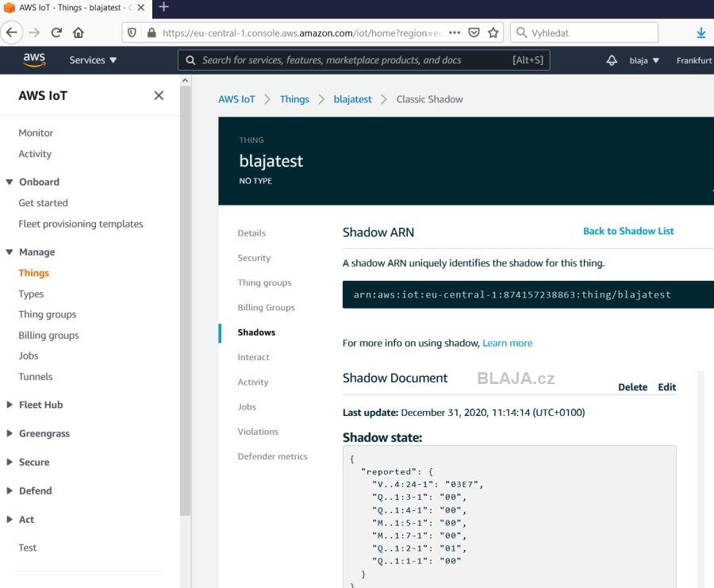The width and height of the screenshot is (714, 588).
Task: Open Fleet provisioning templates
Action: (x=81, y=224)
